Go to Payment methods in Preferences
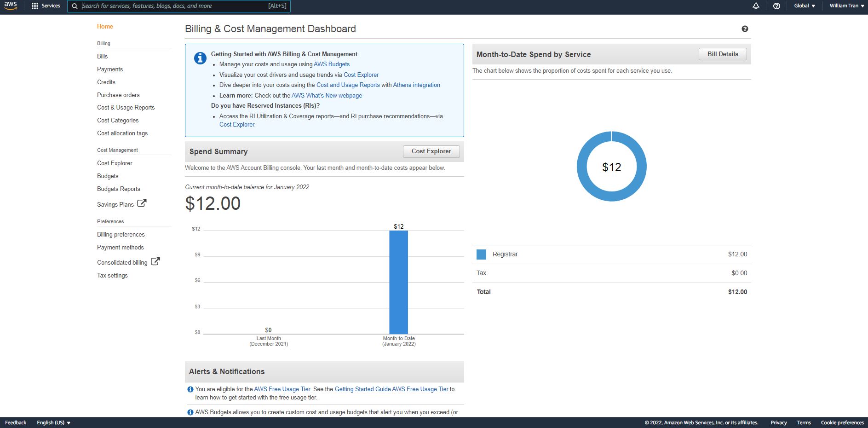The image size is (868, 428). click(x=120, y=247)
